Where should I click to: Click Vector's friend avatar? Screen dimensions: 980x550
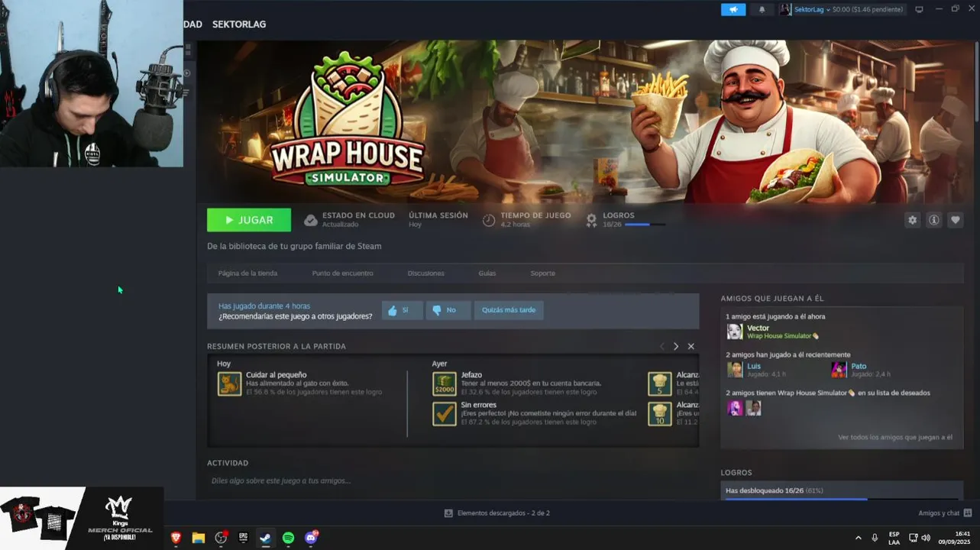[735, 332]
